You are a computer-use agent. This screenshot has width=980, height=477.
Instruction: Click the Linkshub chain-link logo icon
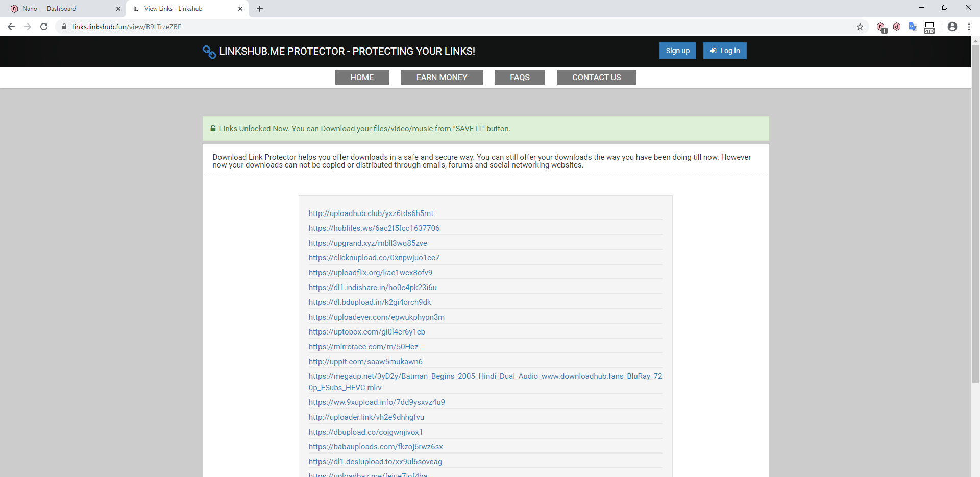pyautogui.click(x=208, y=52)
